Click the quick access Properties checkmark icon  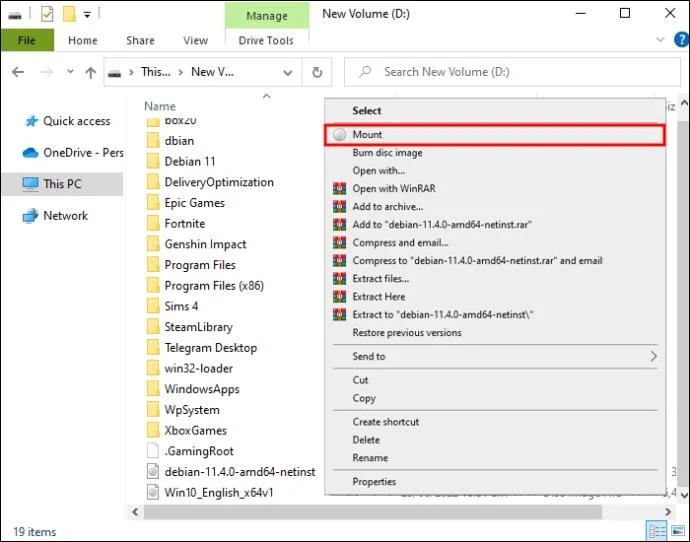point(47,15)
